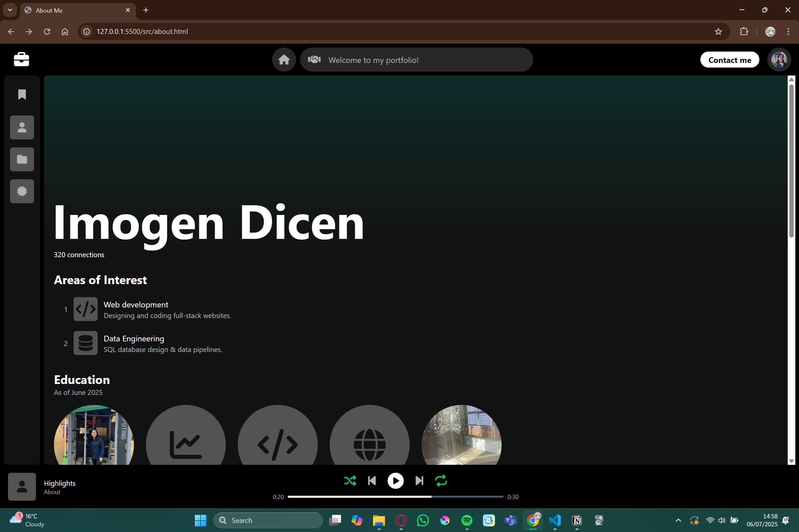The height and width of the screenshot is (532, 799).
Task: Click the gear badge sidebar icon
Action: pyautogui.click(x=22, y=191)
